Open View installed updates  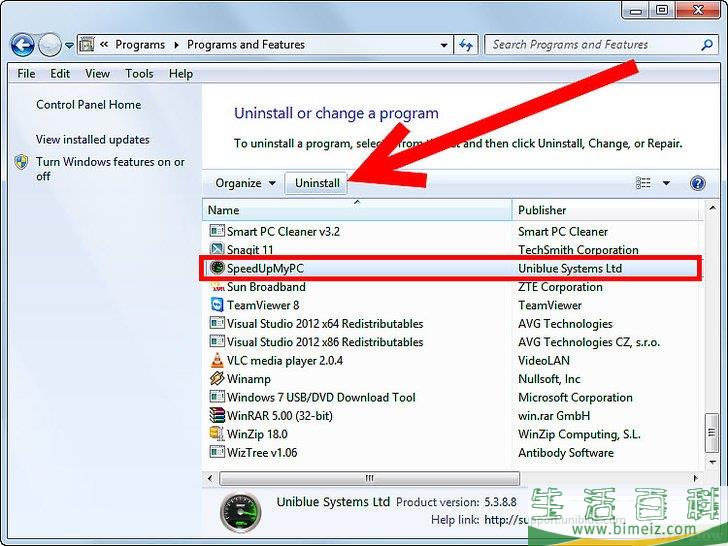click(x=92, y=139)
